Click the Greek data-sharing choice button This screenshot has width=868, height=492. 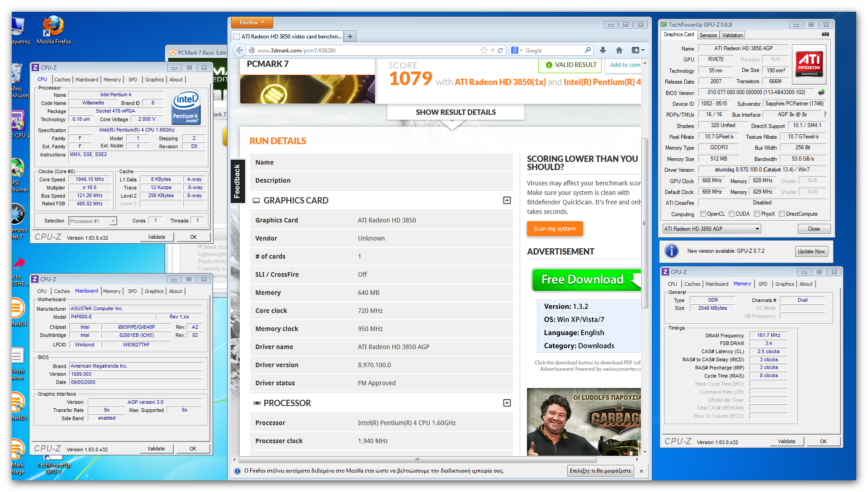click(600, 471)
